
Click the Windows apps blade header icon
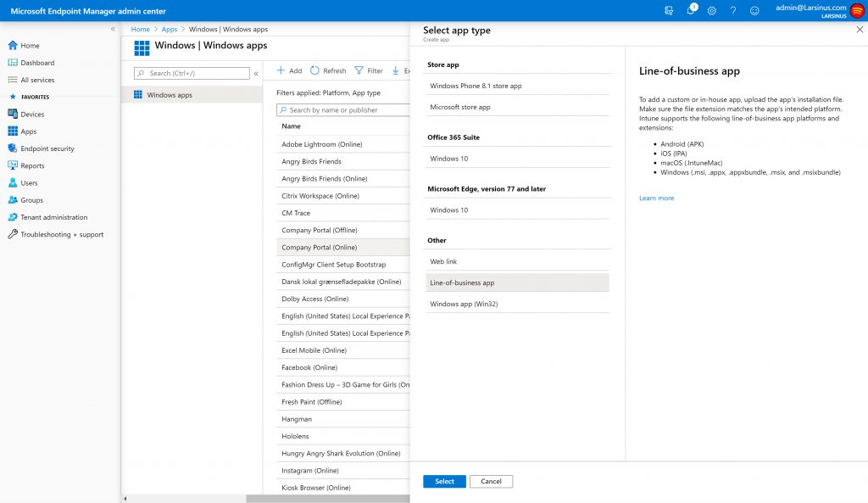142,48
